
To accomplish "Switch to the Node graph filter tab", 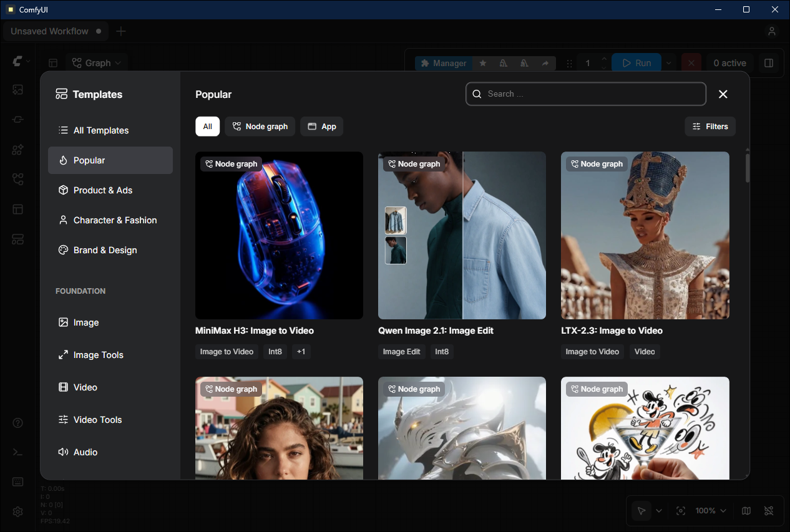I will coord(260,127).
